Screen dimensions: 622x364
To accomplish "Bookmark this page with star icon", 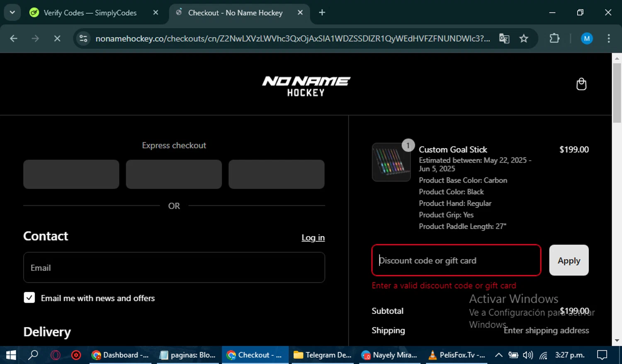I will (x=524, y=39).
